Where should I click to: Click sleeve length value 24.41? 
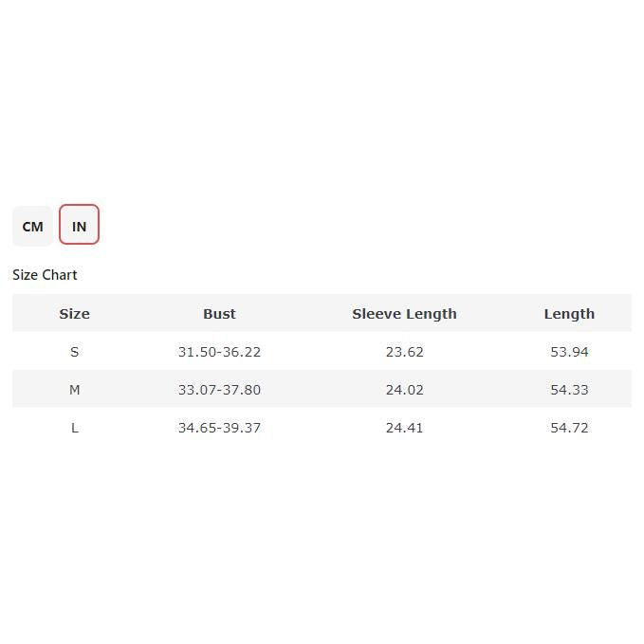click(404, 428)
